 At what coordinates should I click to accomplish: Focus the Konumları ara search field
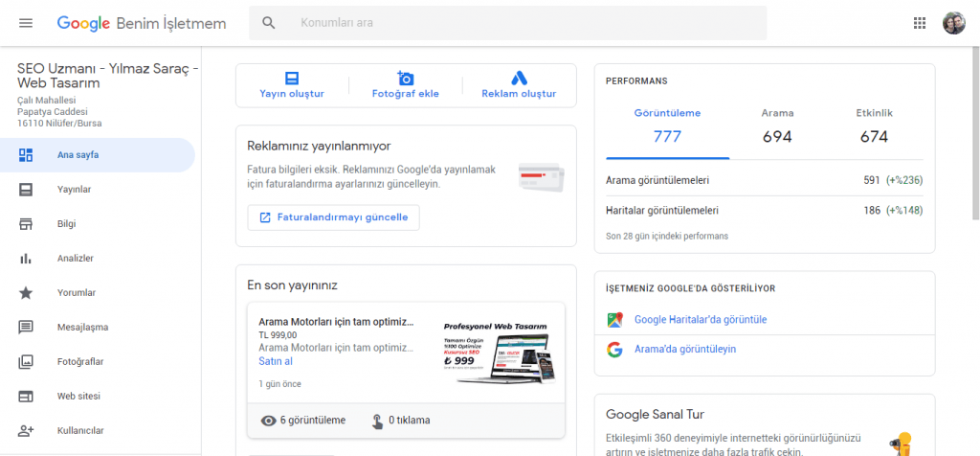[x=507, y=23]
